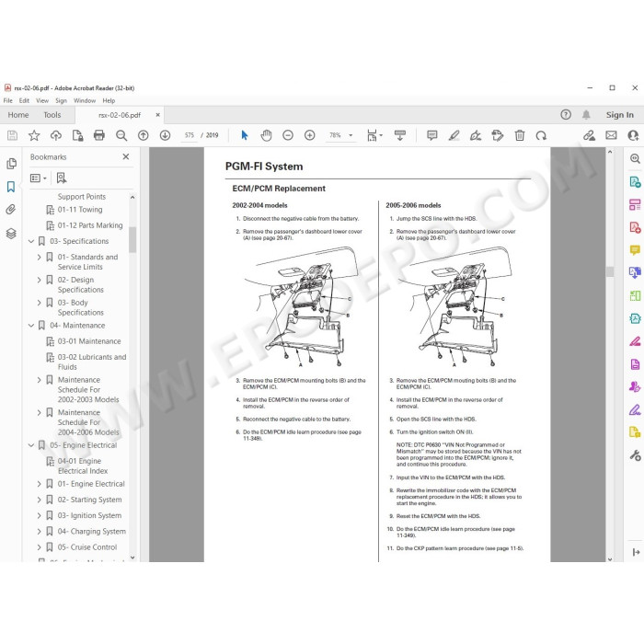The height and width of the screenshot is (644, 644).
Task: Add a sticky note comment
Action: [x=432, y=135]
